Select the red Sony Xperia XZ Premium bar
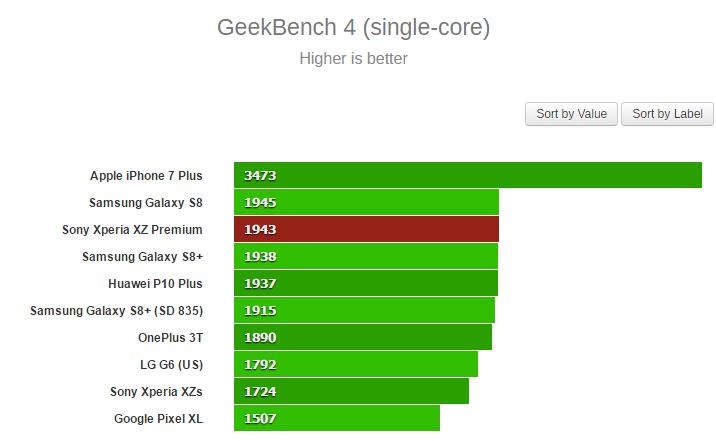The image size is (716, 441). (x=366, y=229)
